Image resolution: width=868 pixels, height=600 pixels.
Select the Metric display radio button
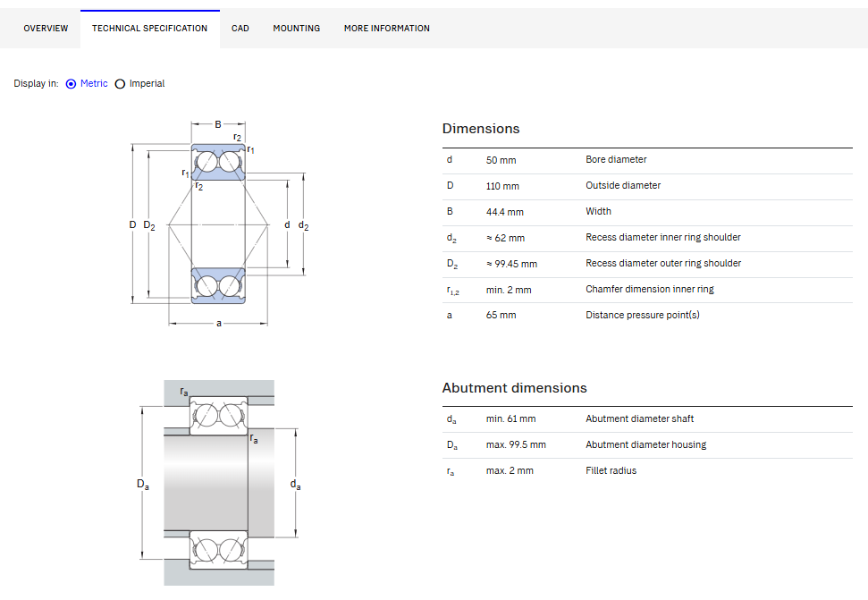71,84
